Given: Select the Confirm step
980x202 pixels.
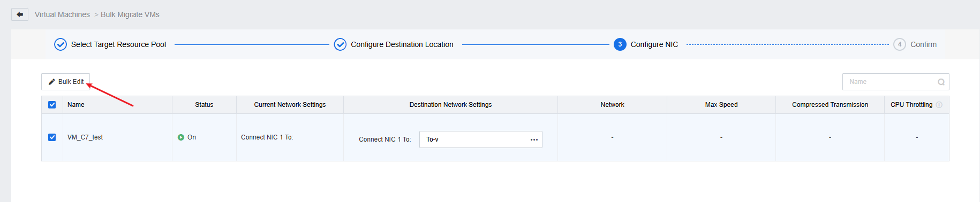Looking at the screenshot, I should (x=923, y=44).
